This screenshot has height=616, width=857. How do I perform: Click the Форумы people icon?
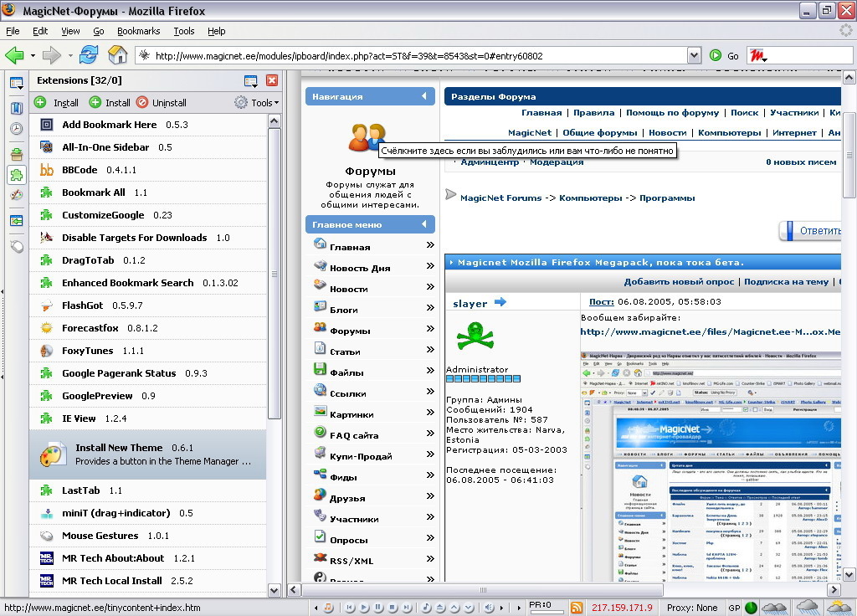click(x=367, y=137)
